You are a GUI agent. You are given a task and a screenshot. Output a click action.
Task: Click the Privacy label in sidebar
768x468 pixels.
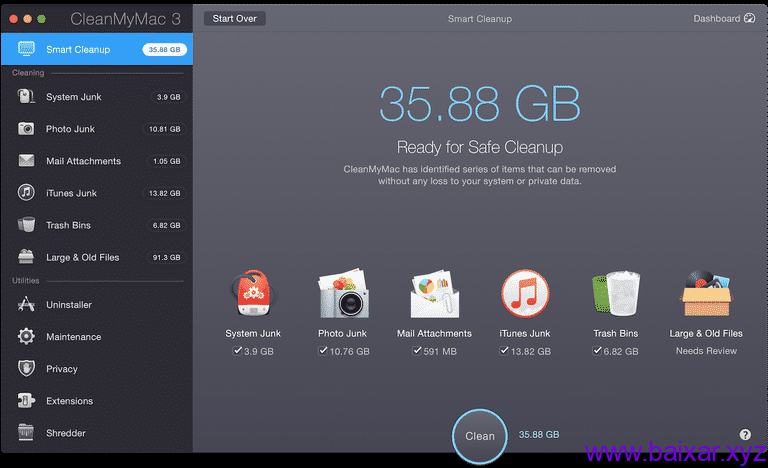[62, 369]
